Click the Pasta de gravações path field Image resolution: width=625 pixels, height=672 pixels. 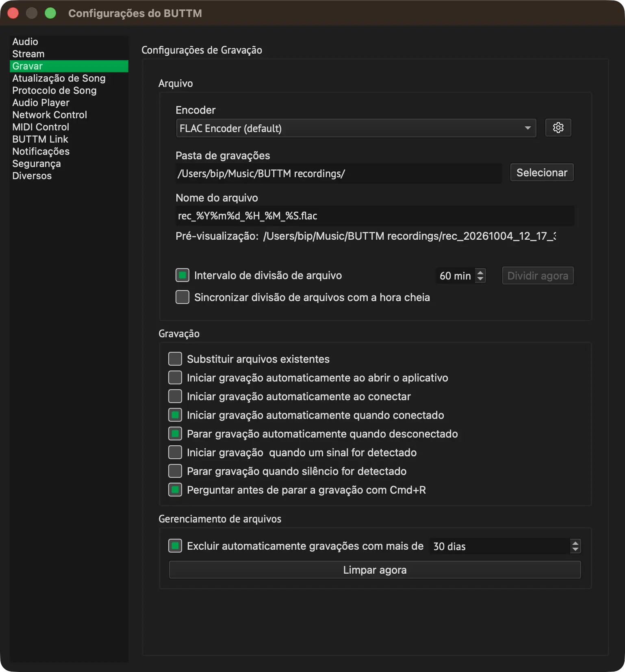(339, 173)
